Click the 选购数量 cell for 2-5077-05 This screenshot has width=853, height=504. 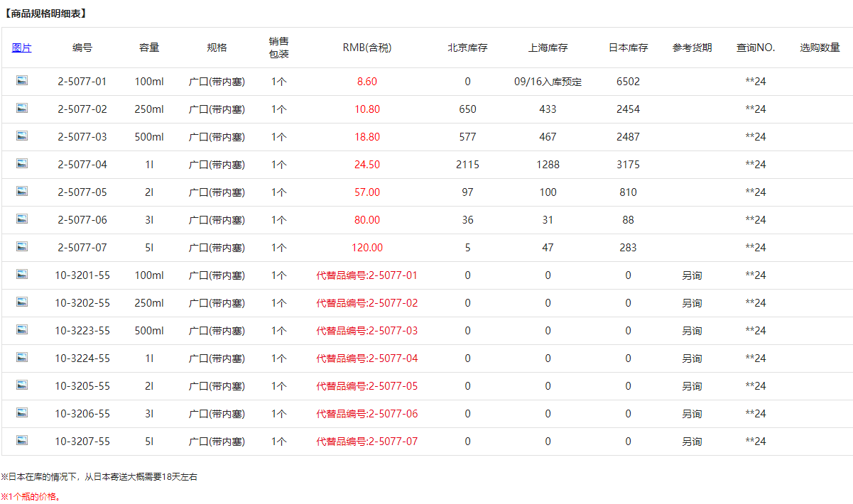point(820,192)
